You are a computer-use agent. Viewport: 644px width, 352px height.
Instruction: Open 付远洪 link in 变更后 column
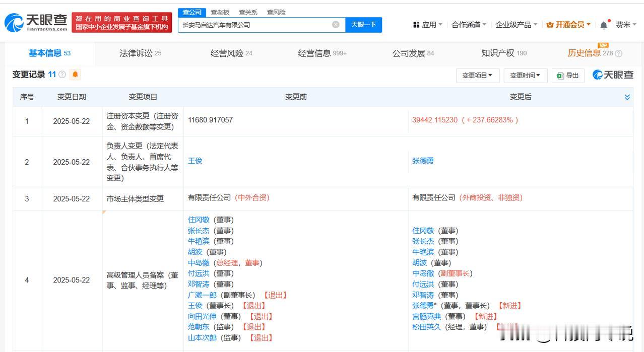pos(423,284)
